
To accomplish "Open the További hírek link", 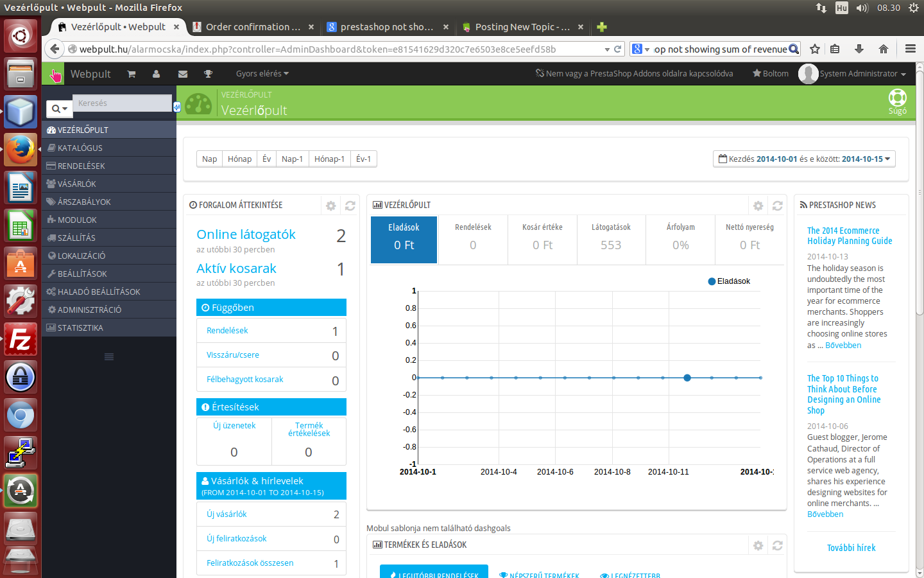I will 851,548.
